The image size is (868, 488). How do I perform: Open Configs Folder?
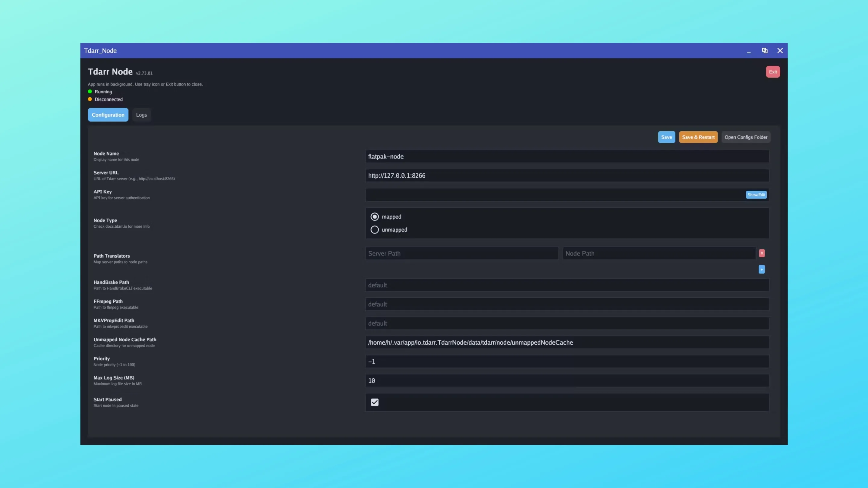[746, 137]
